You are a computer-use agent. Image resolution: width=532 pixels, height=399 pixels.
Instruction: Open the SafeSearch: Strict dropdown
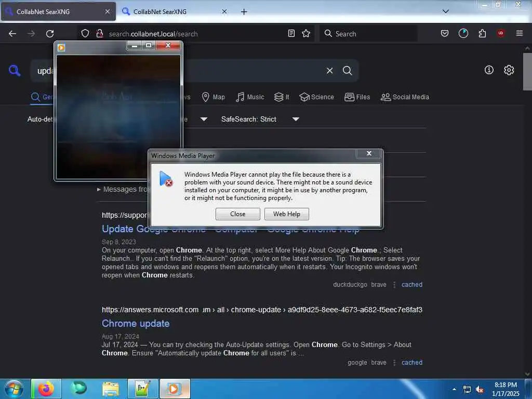pyautogui.click(x=260, y=119)
